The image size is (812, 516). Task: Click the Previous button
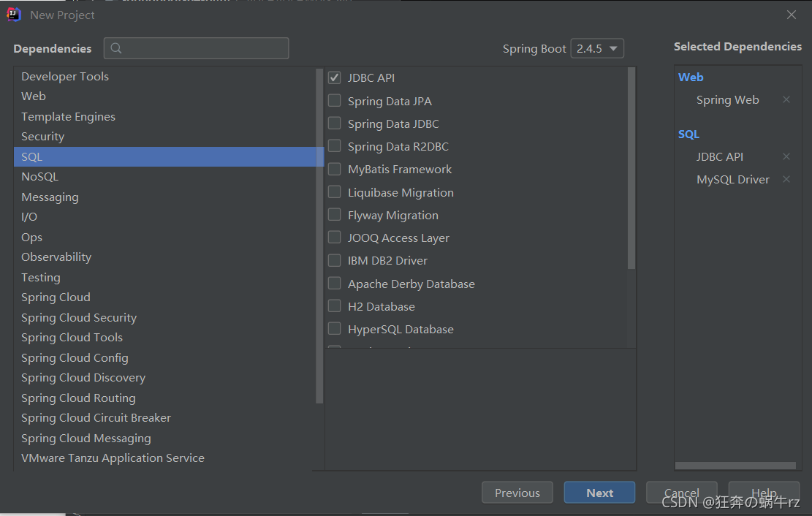click(517, 493)
